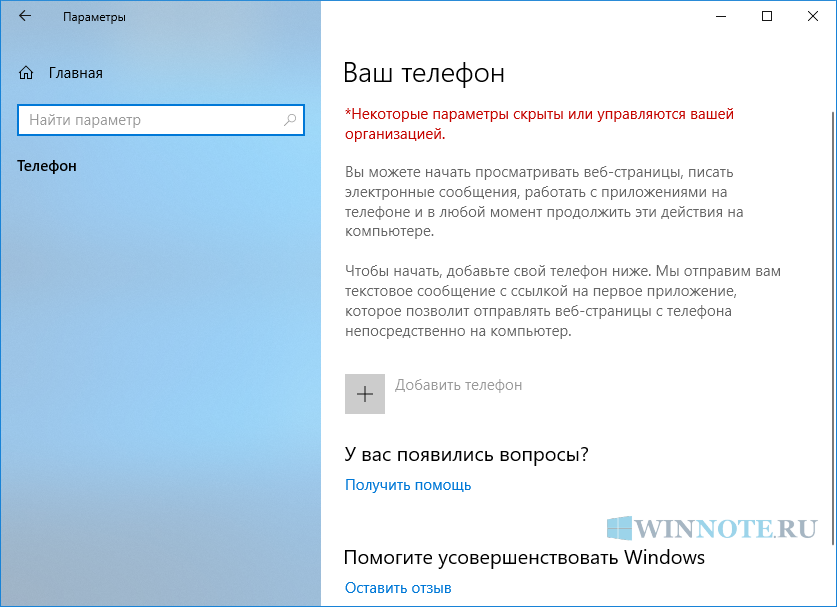Open the Получить помощь link

(408, 485)
